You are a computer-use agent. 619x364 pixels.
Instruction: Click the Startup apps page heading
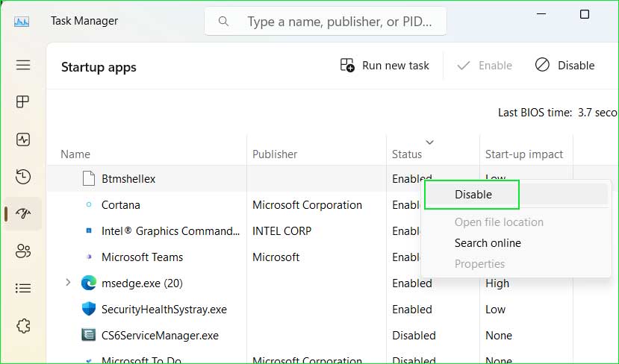(99, 67)
